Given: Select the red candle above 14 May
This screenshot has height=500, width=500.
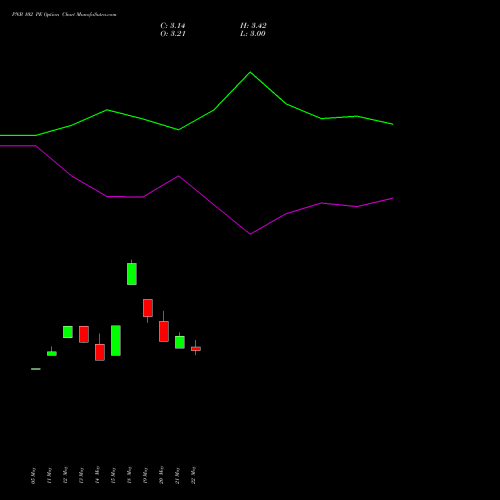Looking at the screenshot, I should [100, 352].
